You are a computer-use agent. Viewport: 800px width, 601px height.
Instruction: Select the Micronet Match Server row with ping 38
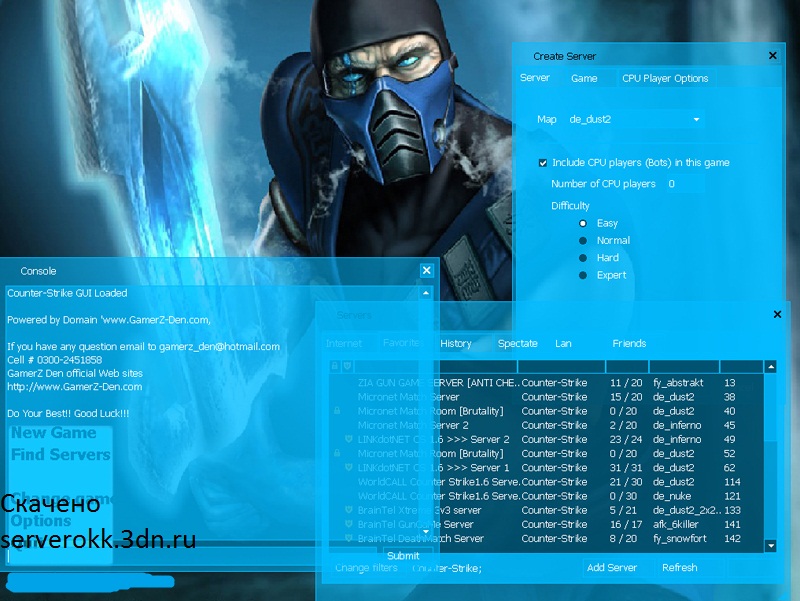(546, 397)
